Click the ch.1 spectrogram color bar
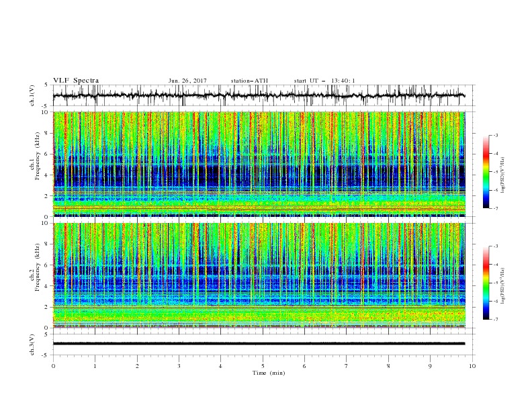The width and height of the screenshot is (532, 411). pos(486,171)
